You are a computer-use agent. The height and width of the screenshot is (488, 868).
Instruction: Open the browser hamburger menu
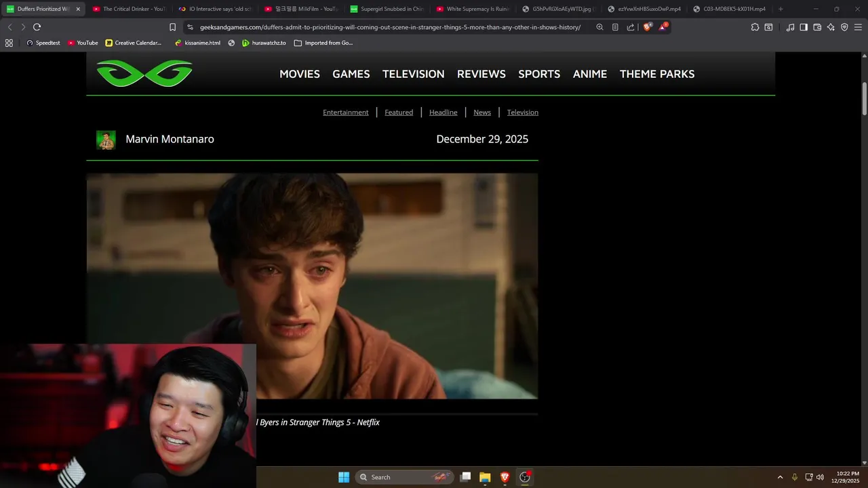[x=858, y=27]
